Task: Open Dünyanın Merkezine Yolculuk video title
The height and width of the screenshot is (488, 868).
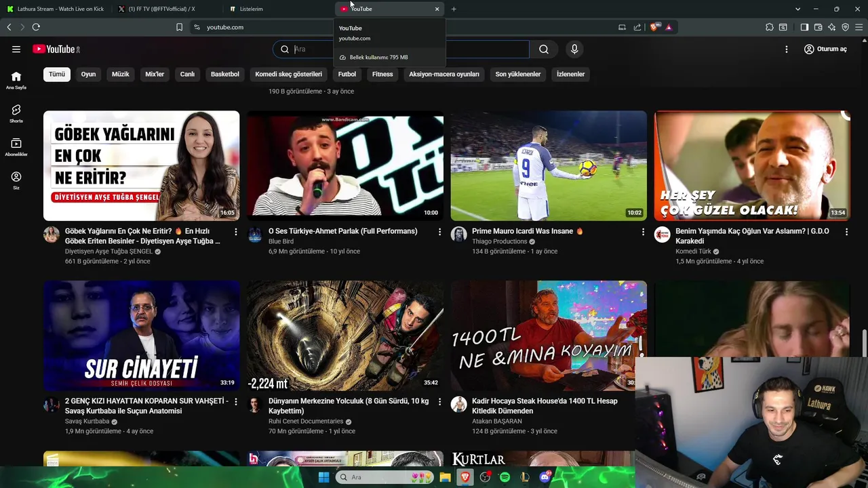Action: [x=349, y=406]
